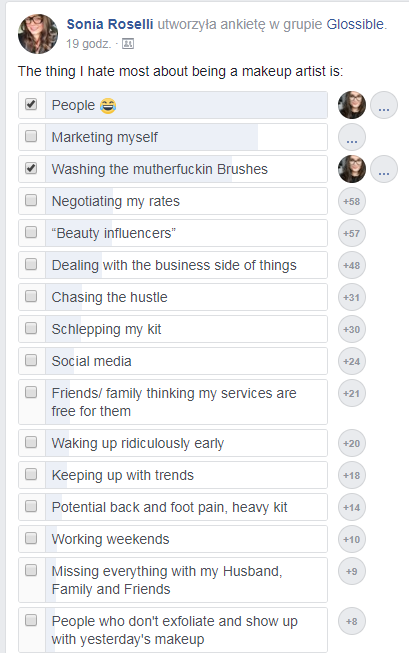
Task: Show +24 voters for Social media
Action: coord(352,361)
